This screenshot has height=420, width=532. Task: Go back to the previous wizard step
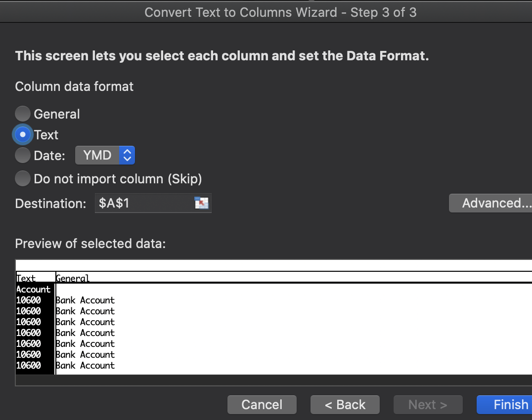click(x=345, y=404)
